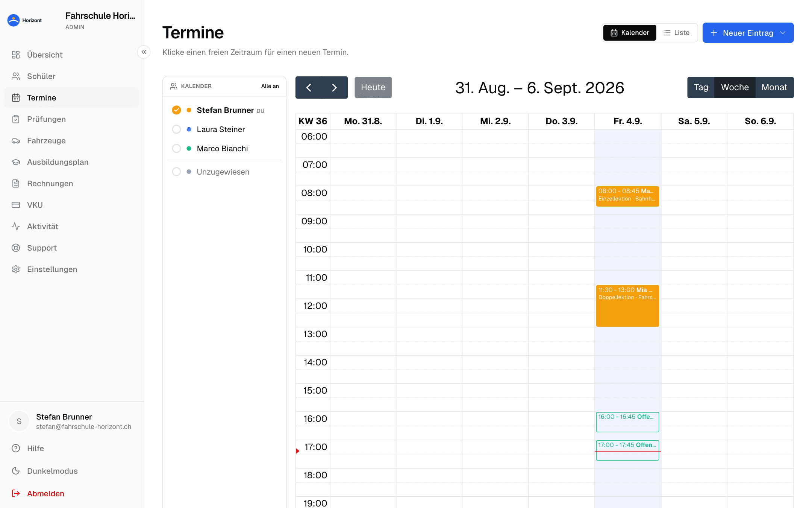Go to next week arrow
The image size is (812, 508).
[335, 87]
